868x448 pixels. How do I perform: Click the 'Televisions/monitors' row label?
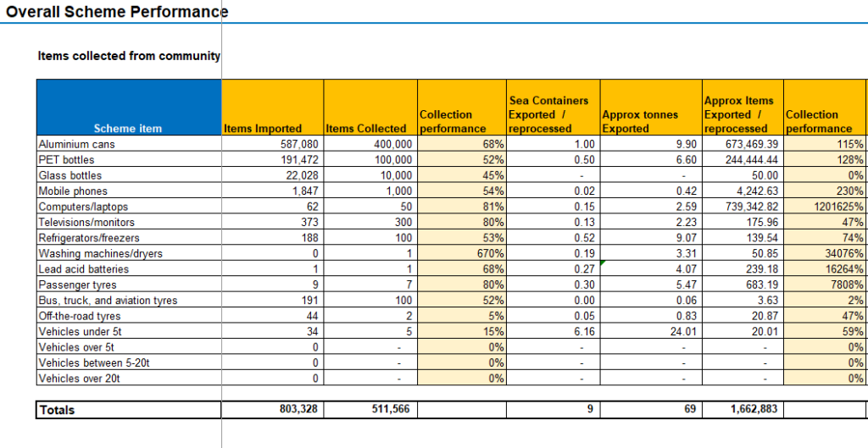[129, 222]
